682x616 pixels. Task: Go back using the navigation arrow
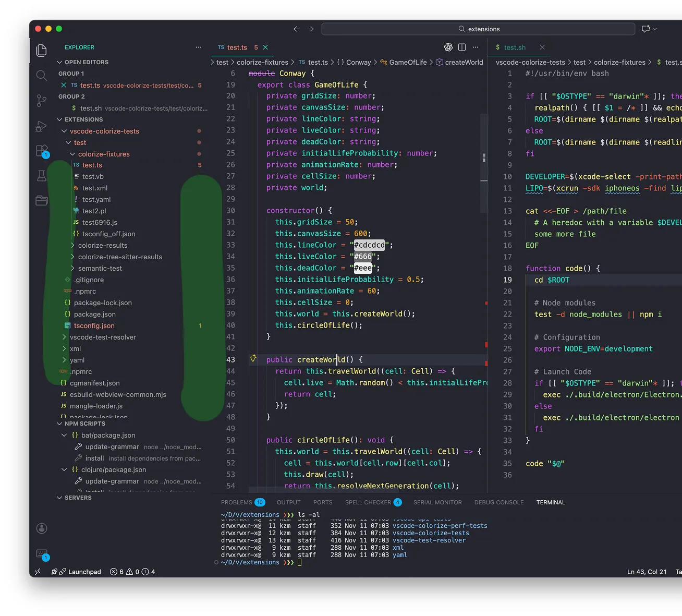(x=297, y=29)
